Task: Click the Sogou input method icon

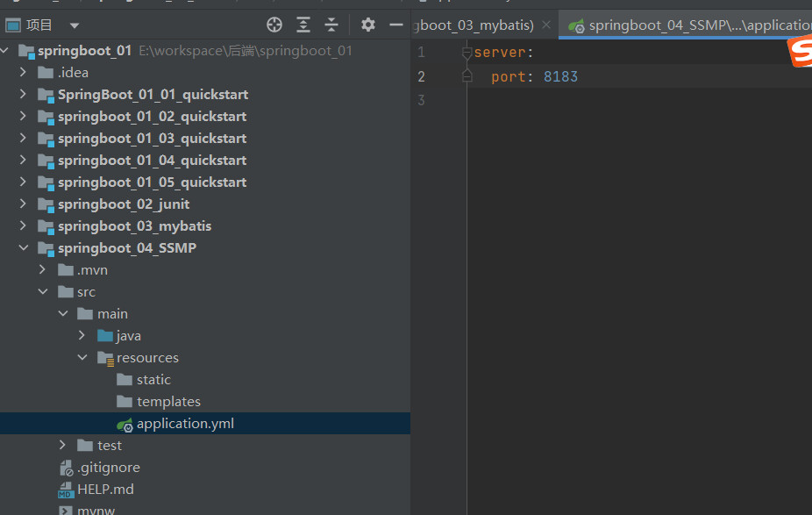Action: pos(800,51)
